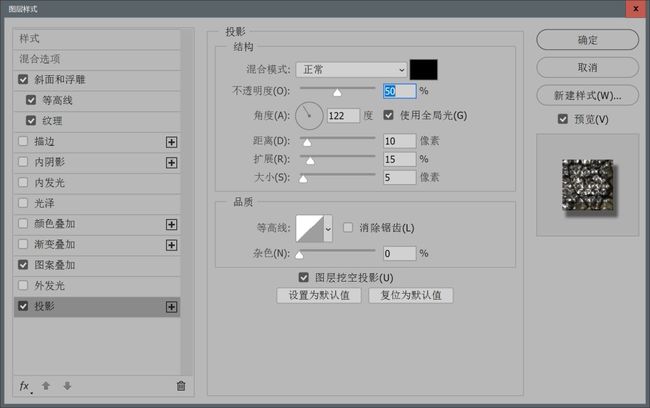Open the fx add-style menu icon
Screen dimensions: 650x408
click(25, 386)
